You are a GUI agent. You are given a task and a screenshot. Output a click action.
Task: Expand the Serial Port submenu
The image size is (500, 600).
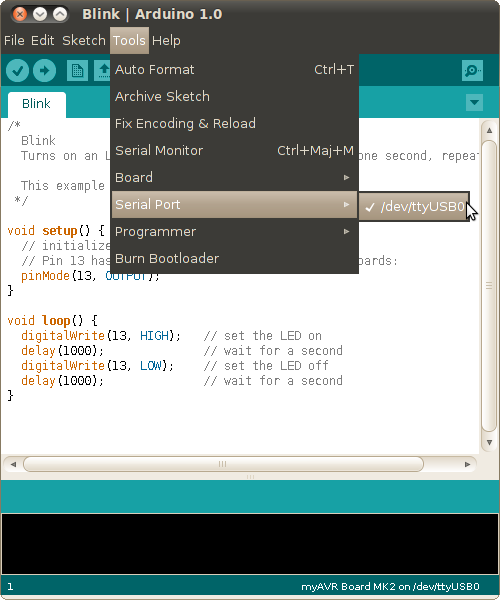click(235, 205)
